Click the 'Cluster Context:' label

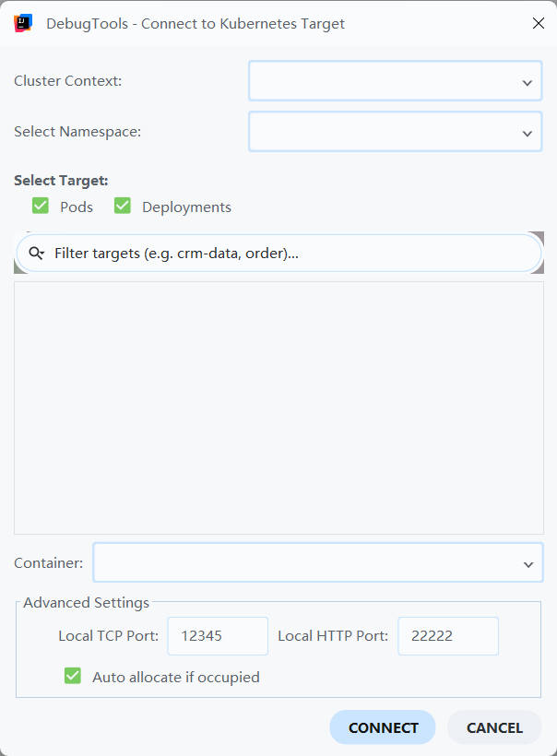[x=68, y=81]
